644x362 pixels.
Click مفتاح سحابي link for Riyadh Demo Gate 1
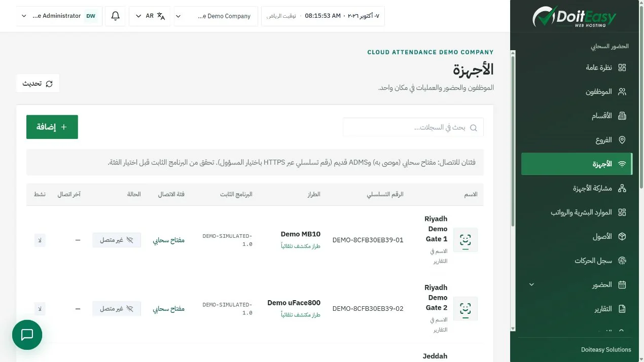click(x=169, y=240)
